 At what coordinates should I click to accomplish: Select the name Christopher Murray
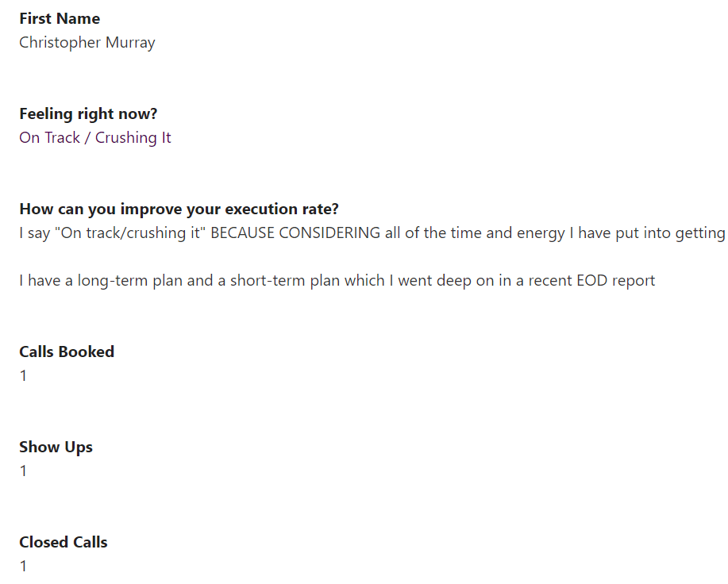point(87,42)
